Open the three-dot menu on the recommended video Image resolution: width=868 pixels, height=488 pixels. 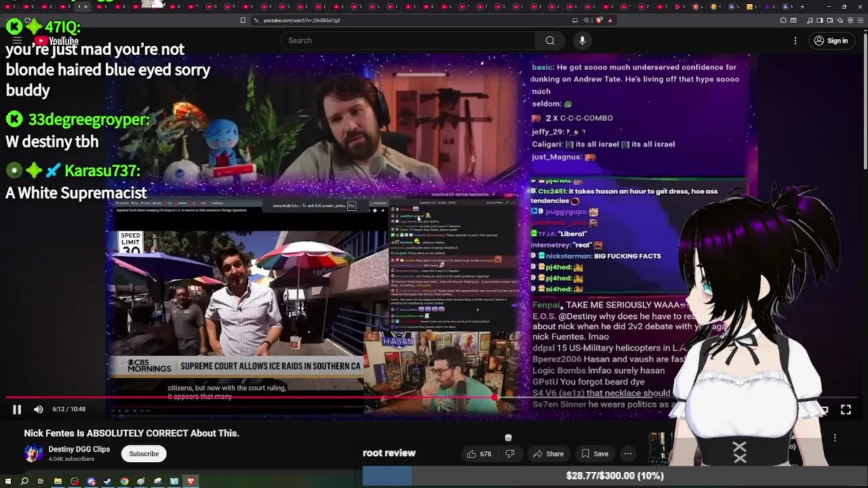tap(835, 438)
